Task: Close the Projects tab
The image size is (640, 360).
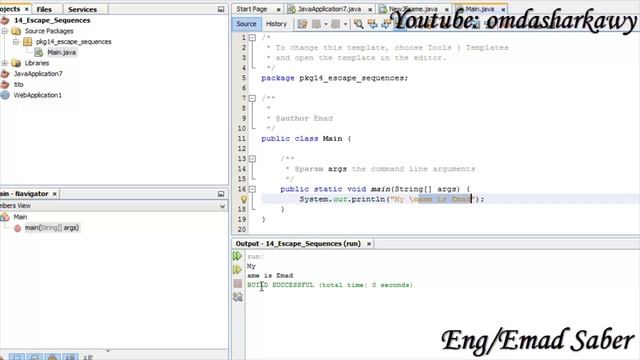Action: [27, 9]
